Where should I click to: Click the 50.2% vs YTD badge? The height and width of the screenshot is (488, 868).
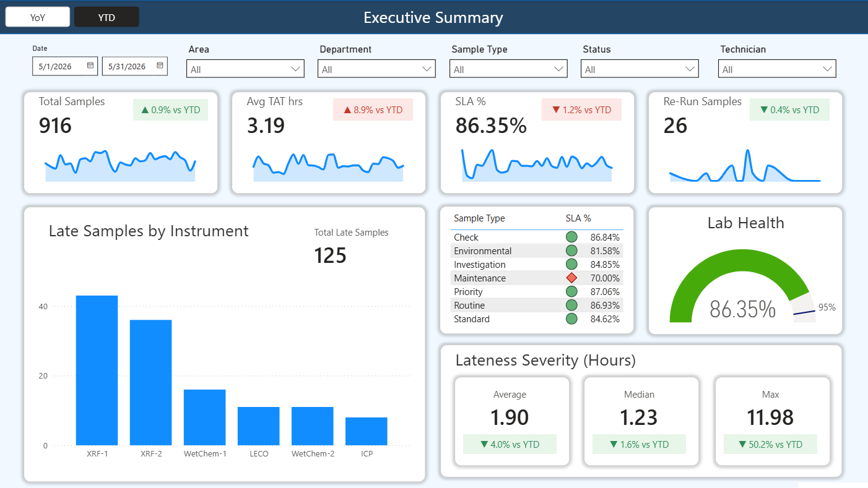point(770,444)
